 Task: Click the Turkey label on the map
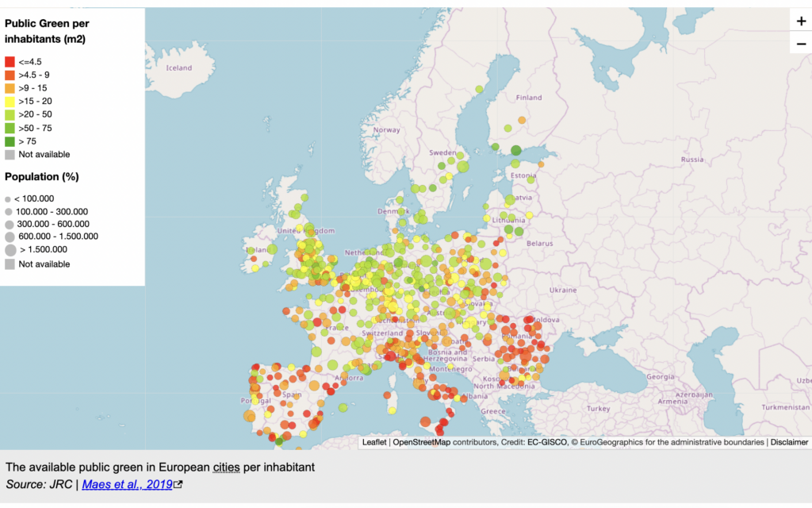pos(599,409)
